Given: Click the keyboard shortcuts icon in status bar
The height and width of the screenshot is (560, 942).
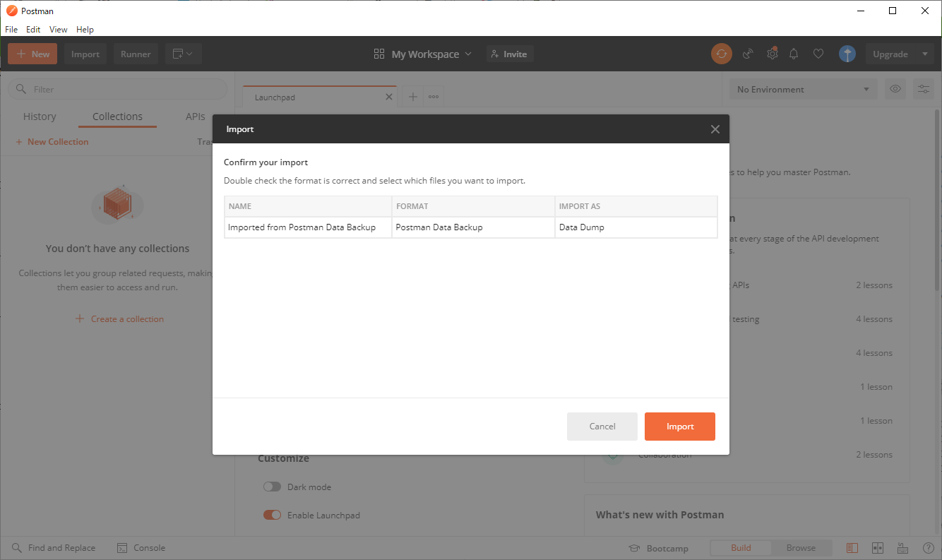Looking at the screenshot, I should click(x=902, y=548).
